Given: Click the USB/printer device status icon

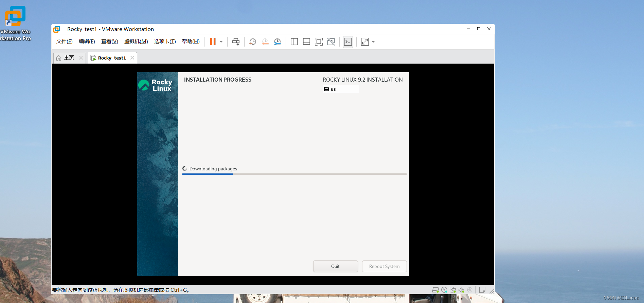Looking at the screenshot, I should (x=470, y=290).
